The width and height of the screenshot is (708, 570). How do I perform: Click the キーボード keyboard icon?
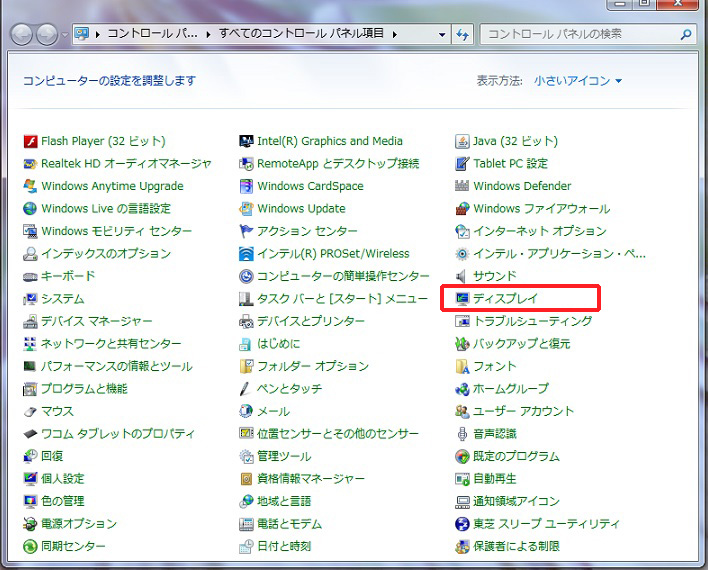point(30,276)
